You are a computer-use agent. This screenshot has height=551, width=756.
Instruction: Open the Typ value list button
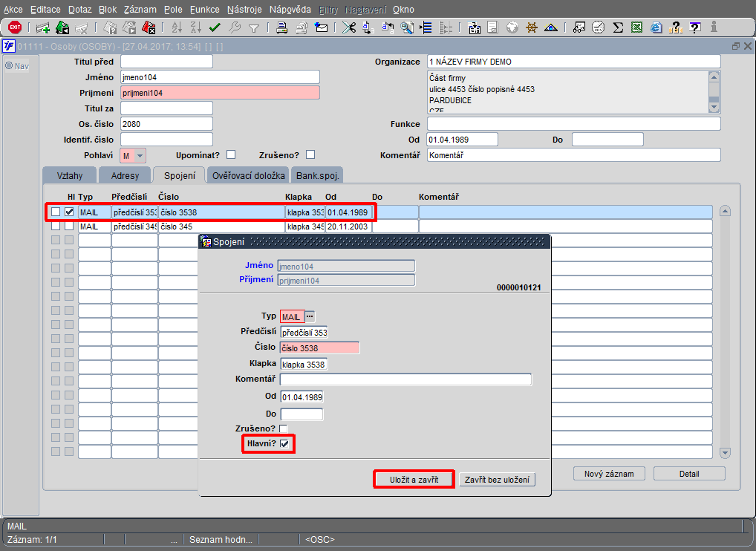click(310, 317)
